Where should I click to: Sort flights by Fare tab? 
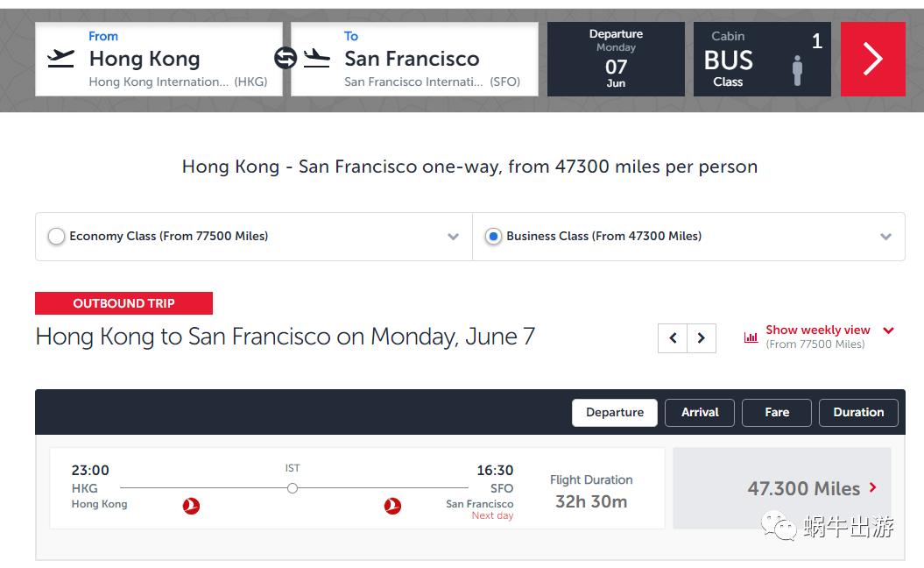click(777, 412)
